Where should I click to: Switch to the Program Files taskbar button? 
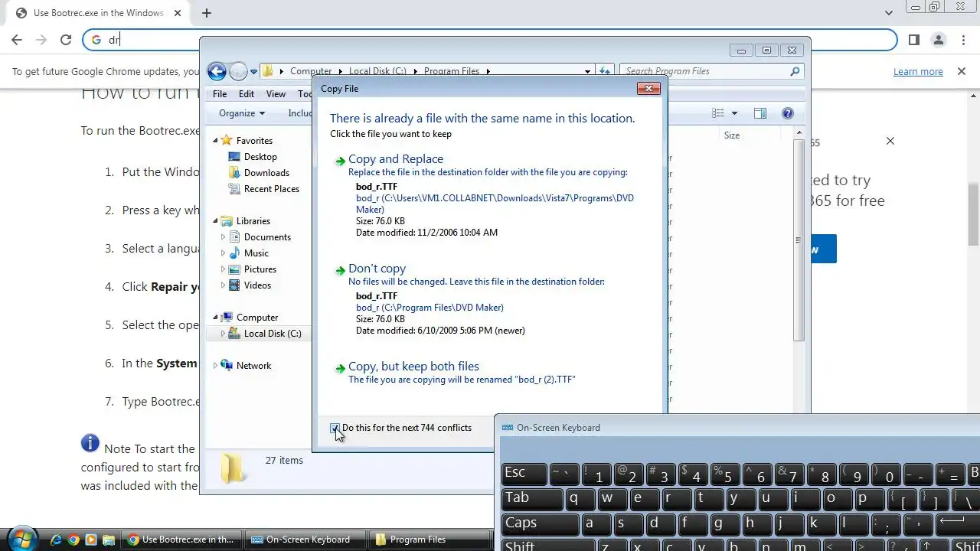point(430,540)
